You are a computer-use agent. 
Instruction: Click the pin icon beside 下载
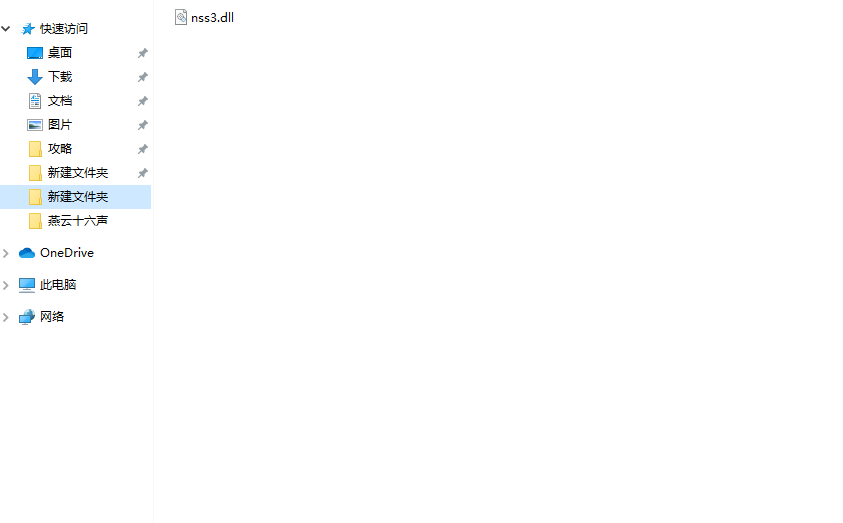click(142, 77)
